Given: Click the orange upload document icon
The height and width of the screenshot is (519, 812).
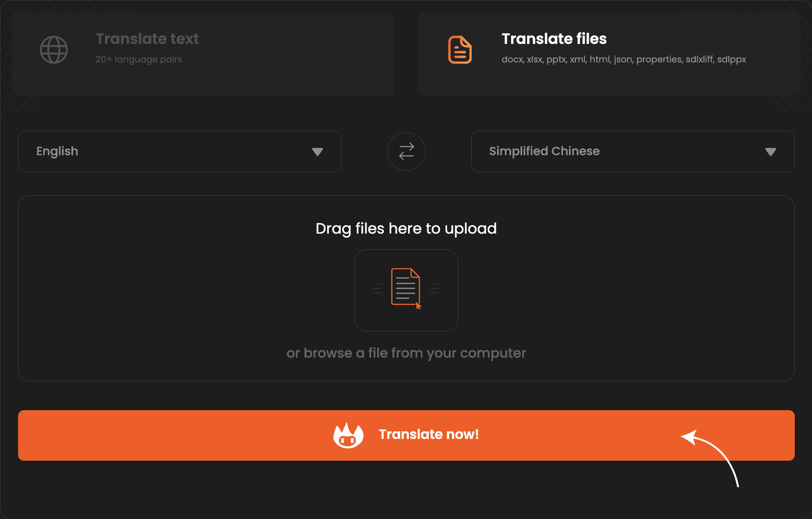Looking at the screenshot, I should point(406,287).
